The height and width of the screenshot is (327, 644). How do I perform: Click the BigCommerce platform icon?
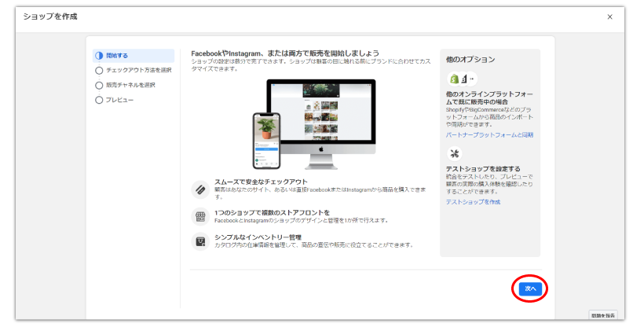coord(464,79)
